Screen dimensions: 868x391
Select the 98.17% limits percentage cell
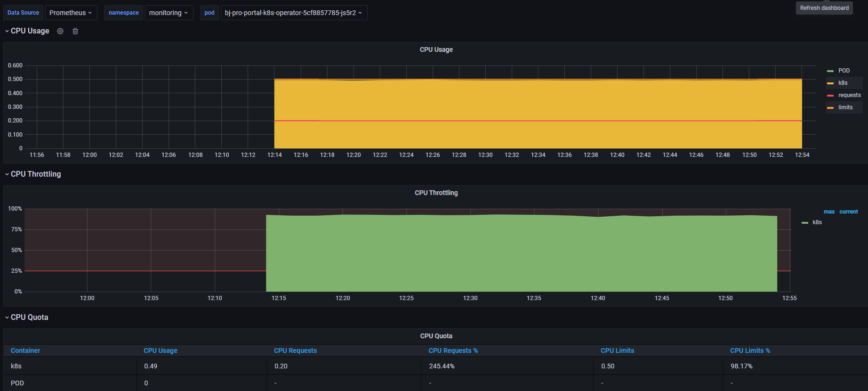[796, 366]
